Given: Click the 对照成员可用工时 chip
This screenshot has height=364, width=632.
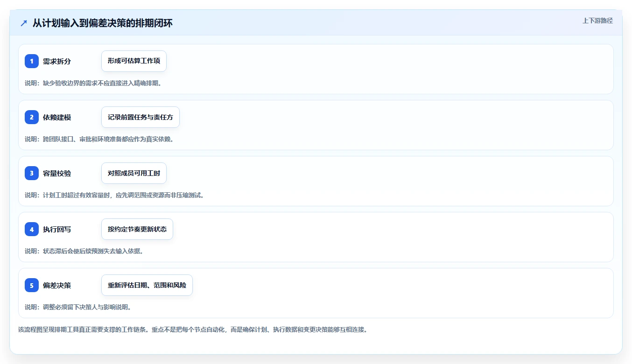Looking at the screenshot, I should [134, 173].
